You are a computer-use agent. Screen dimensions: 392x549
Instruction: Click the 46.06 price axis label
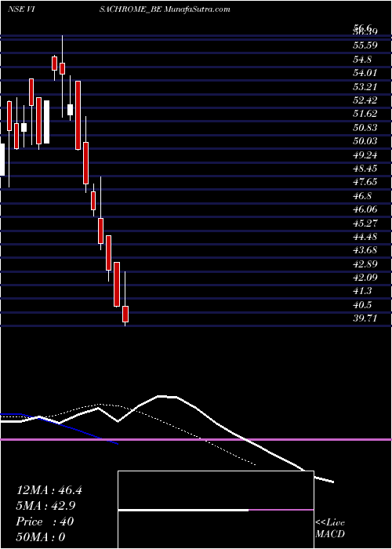point(365,209)
